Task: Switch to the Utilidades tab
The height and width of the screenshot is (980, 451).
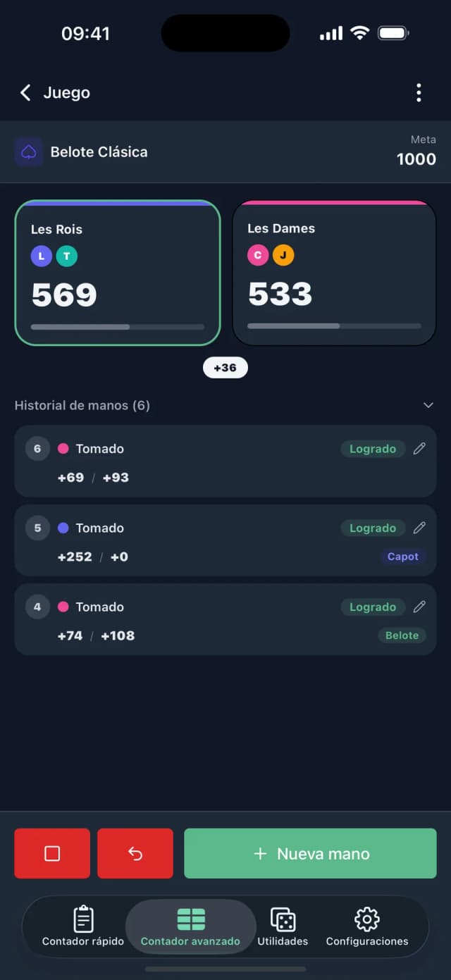Action: [x=283, y=926]
